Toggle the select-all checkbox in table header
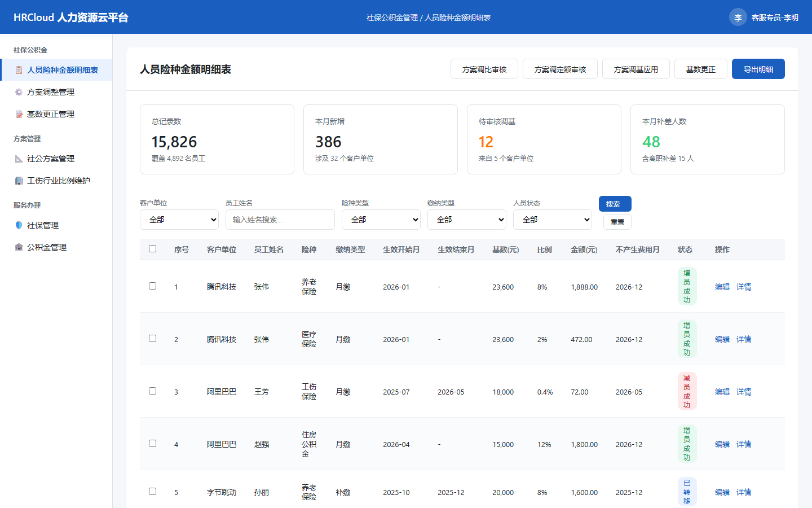 [152, 249]
